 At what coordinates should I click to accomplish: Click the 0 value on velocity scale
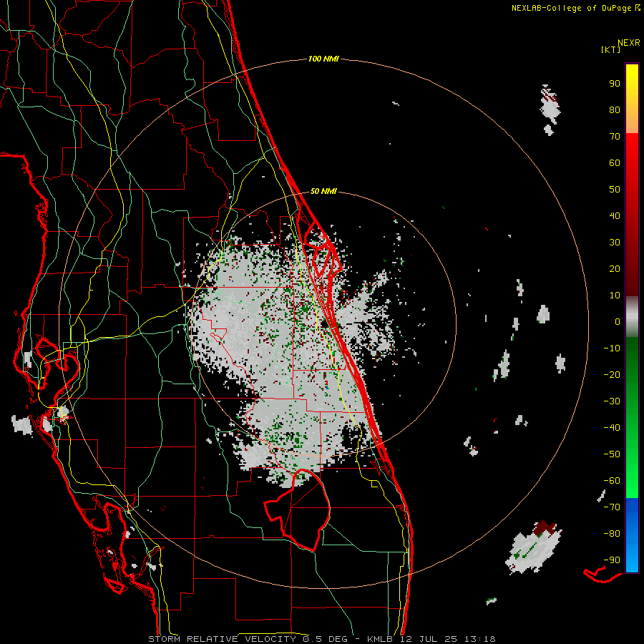point(618,321)
